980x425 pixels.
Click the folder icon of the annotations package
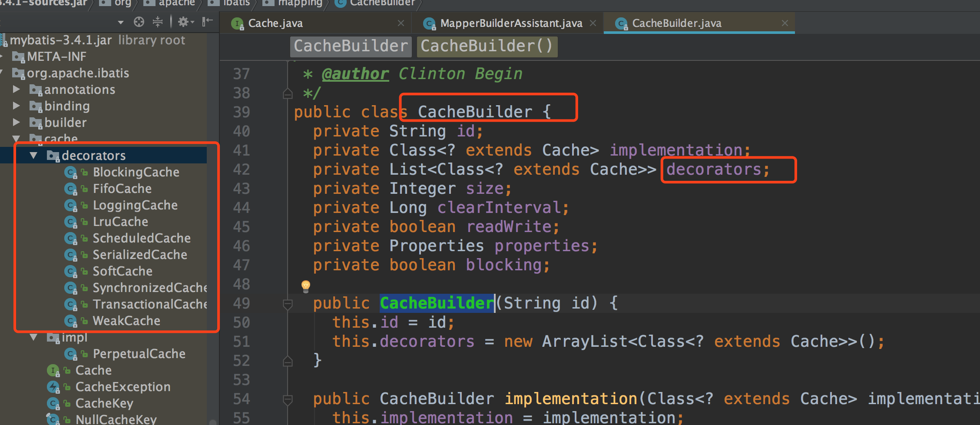[36, 90]
